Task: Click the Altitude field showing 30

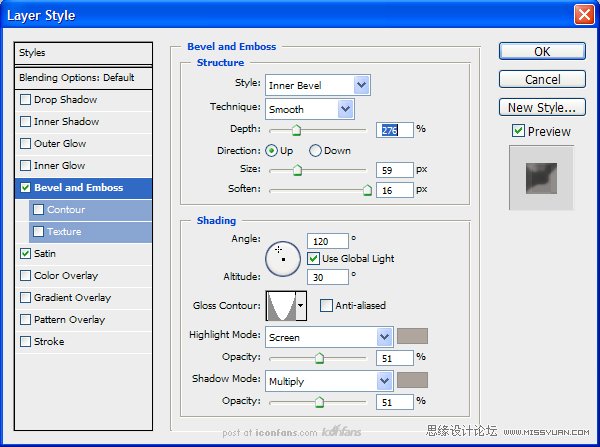Action: [328, 277]
